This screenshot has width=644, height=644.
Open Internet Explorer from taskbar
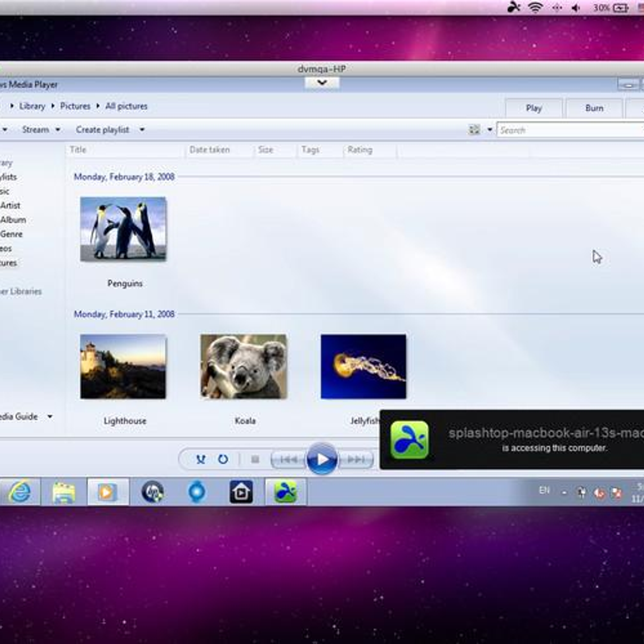[20, 492]
